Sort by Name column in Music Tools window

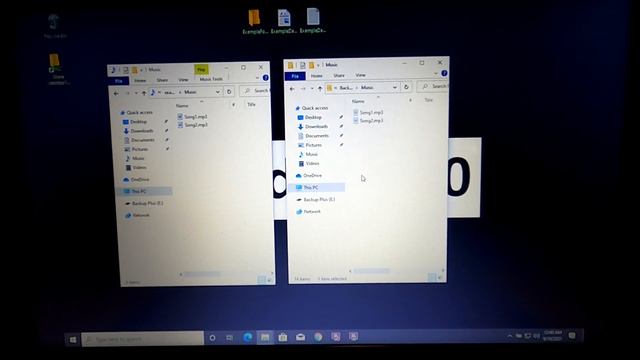(x=182, y=106)
